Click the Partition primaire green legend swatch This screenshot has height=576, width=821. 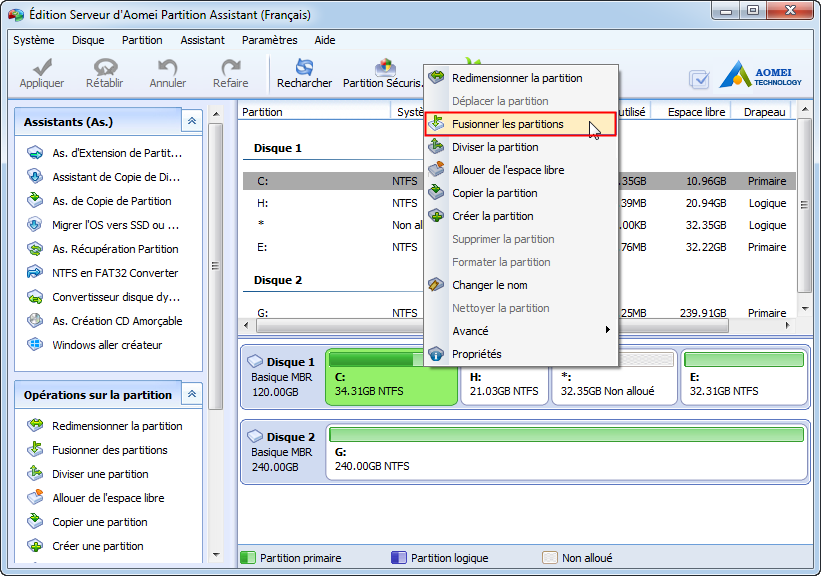248,558
